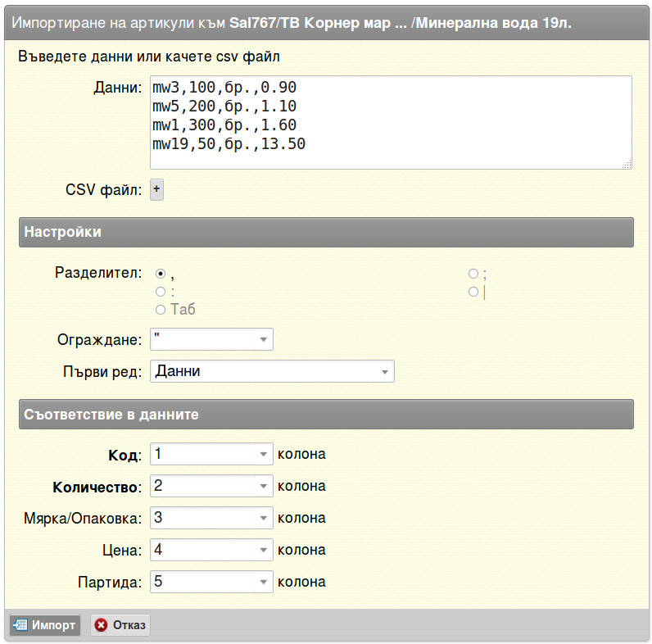Click the dialog title Импортиране на артикули
The image size is (652, 644).
(x=291, y=23)
